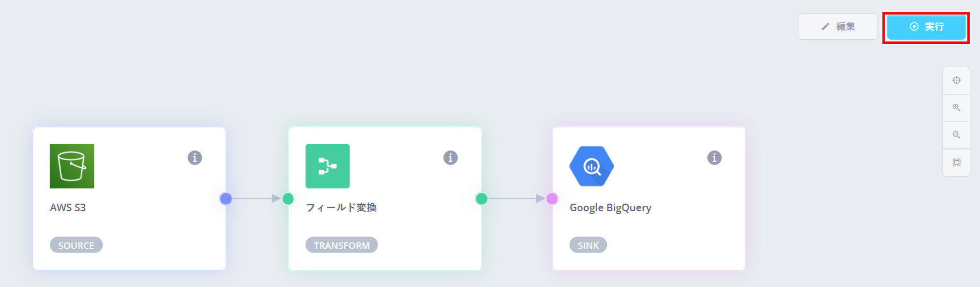Image resolution: width=980 pixels, height=287 pixels.
Task: Zoom in on the pipeline canvas
Action: click(x=956, y=107)
